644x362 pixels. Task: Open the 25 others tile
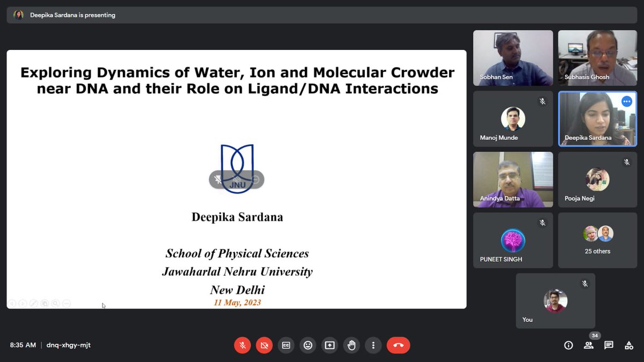[598, 240]
